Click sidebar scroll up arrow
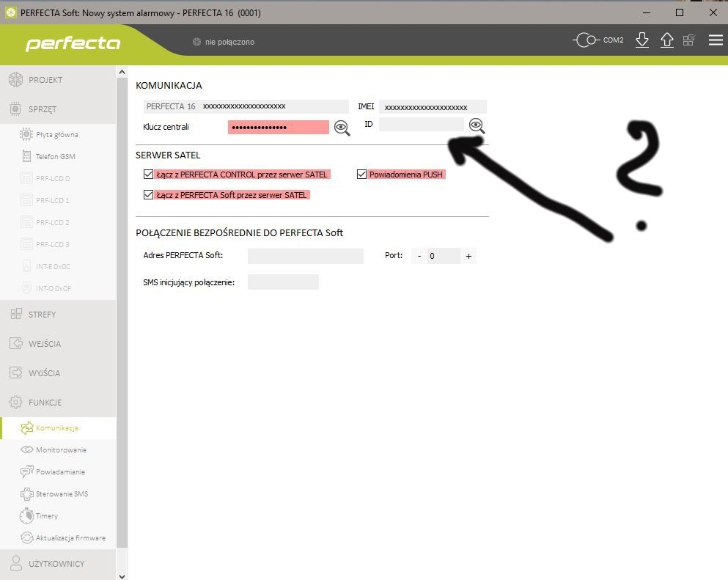Viewport: 728px width, 580px height. (x=122, y=72)
